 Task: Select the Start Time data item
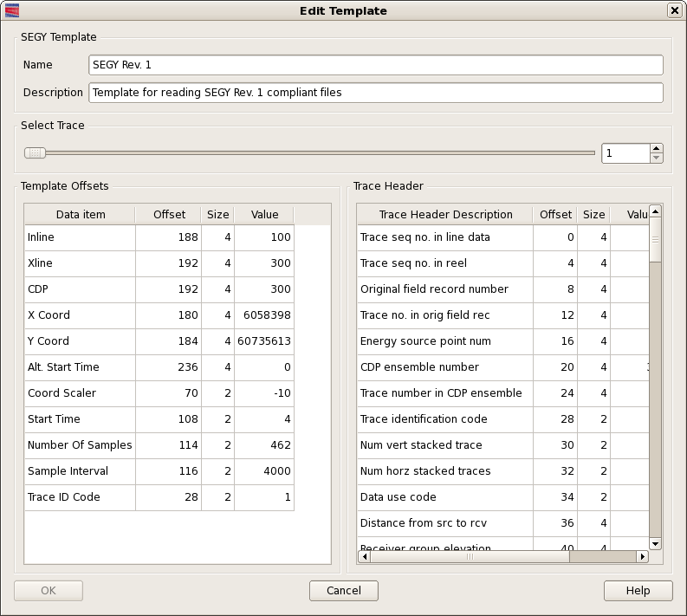[81, 419]
